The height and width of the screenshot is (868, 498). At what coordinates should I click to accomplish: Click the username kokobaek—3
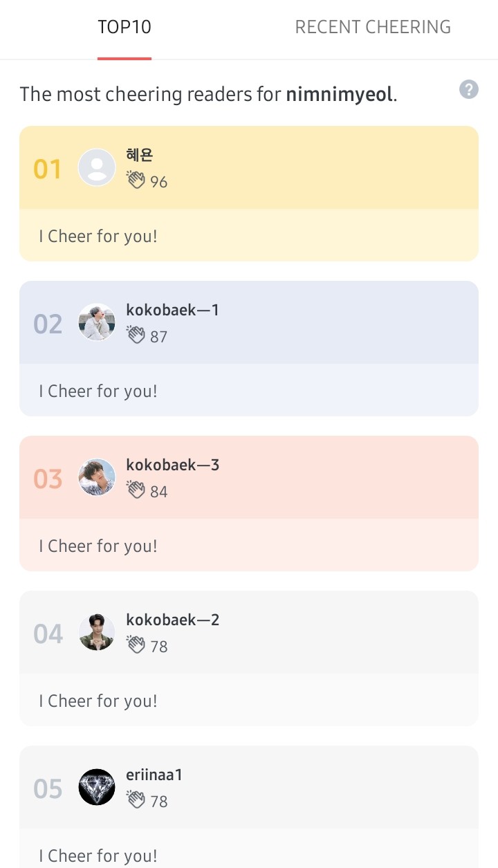172,465
